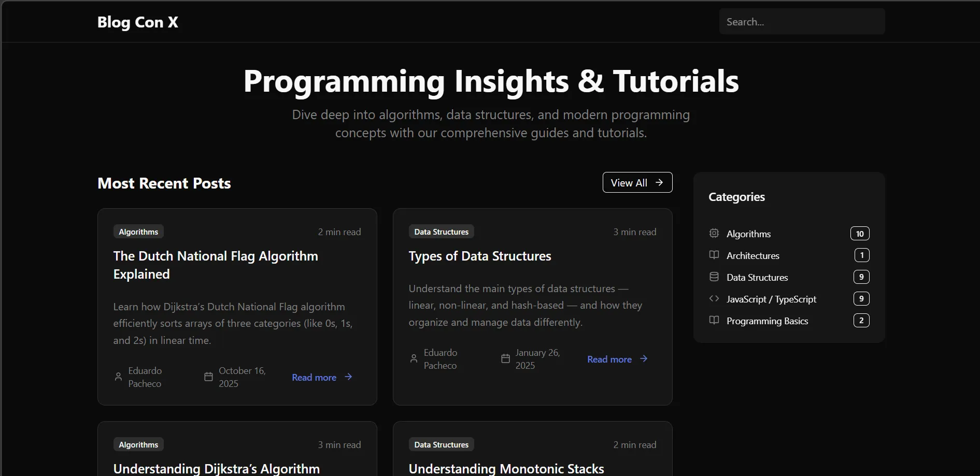This screenshot has width=980, height=476.
Task: Click calendar icon beside October 16, 2025
Action: (x=208, y=377)
